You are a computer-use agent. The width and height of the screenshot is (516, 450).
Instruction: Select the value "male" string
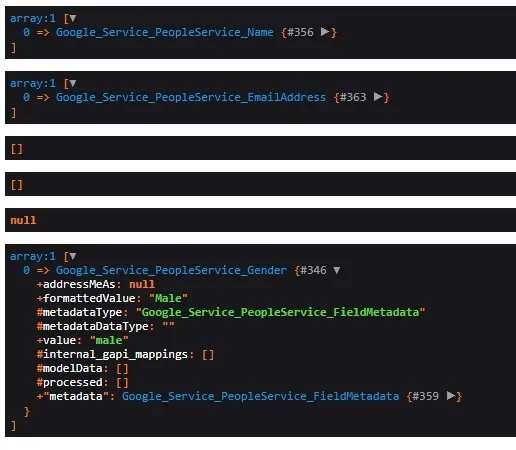(109, 340)
